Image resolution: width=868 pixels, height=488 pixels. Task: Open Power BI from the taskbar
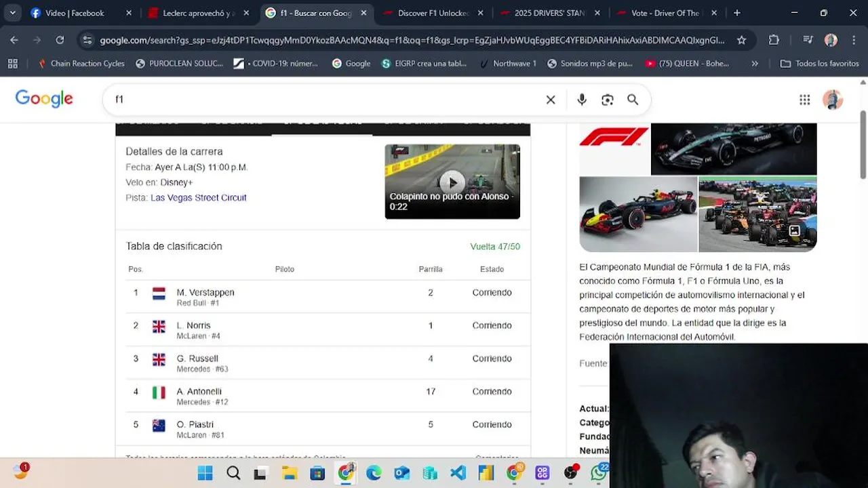pos(486,473)
